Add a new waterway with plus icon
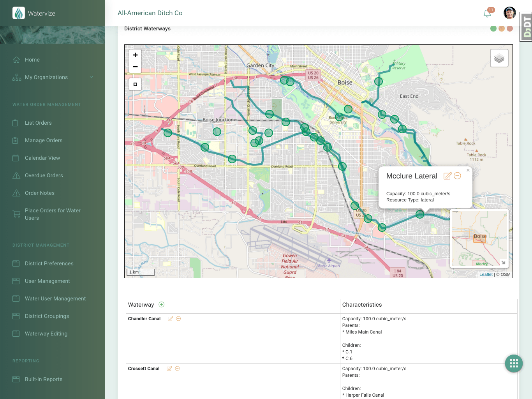Screen dimensions: 532x399 tap(162, 304)
